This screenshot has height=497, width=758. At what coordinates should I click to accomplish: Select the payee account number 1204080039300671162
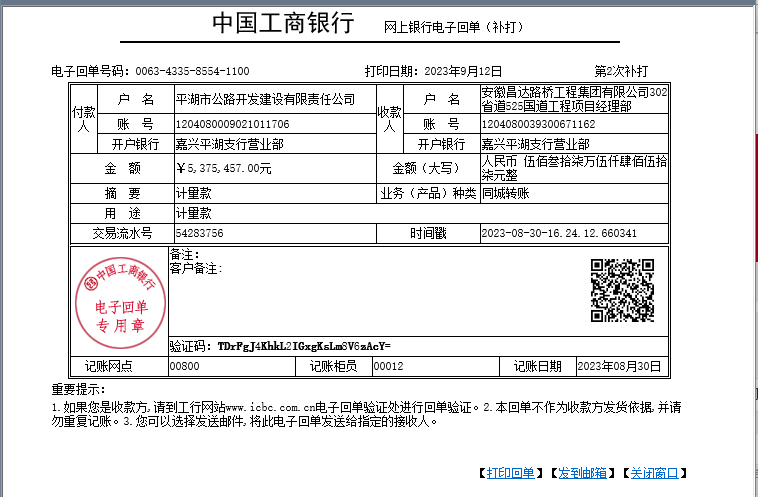pyautogui.click(x=538, y=124)
